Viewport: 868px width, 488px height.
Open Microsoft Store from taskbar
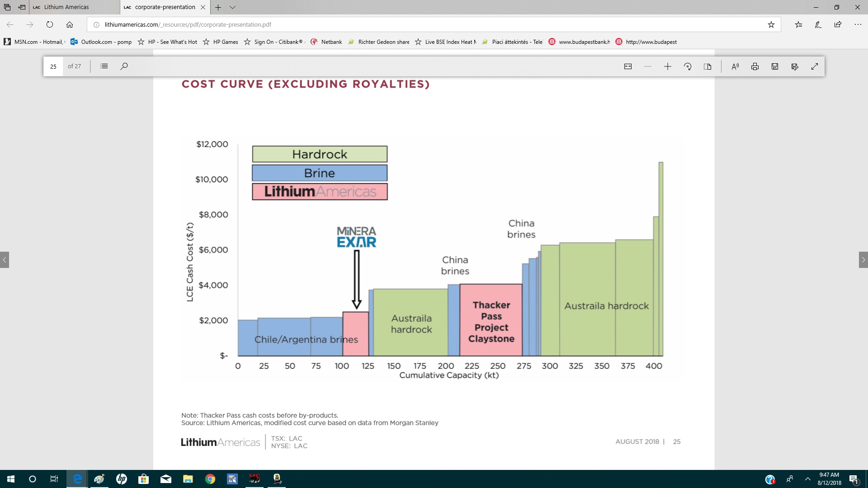pos(144,479)
